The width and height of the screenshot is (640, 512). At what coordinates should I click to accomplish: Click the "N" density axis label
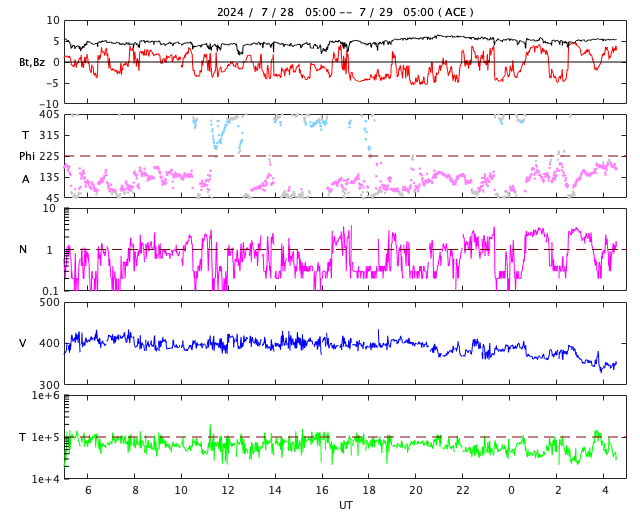[x=23, y=249]
